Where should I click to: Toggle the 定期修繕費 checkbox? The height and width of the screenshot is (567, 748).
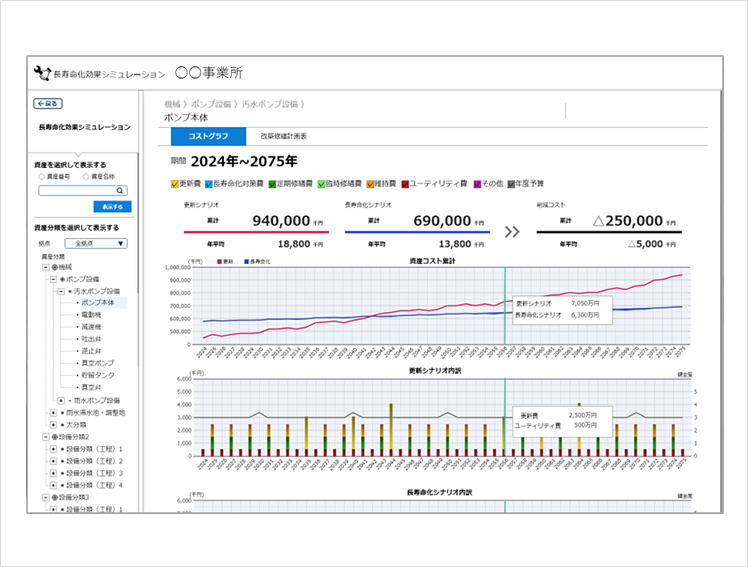pos(272,184)
